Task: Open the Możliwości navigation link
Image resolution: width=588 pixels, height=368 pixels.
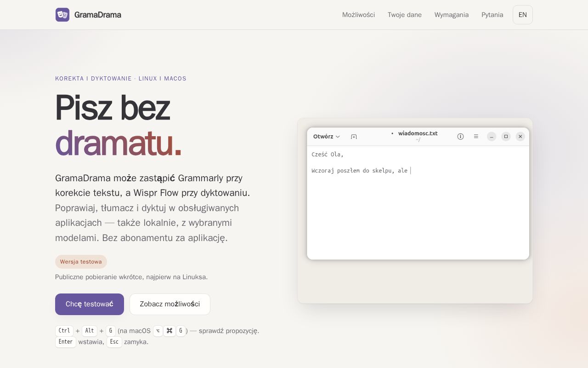Action: tap(358, 15)
